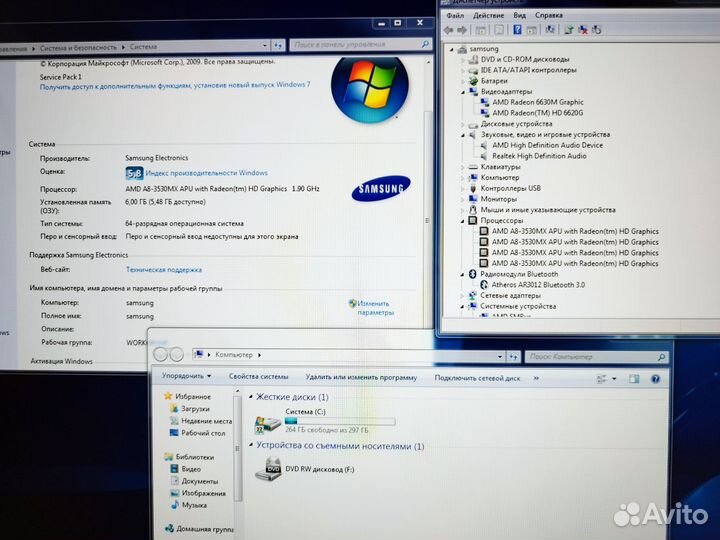Image resolution: width=720 pixels, height=540 pixels.
Task: Select AMD High Definition Audio Device
Action: (547, 145)
